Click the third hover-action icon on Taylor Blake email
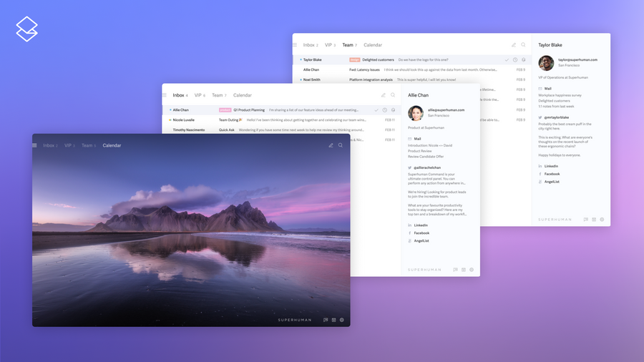The height and width of the screenshot is (362, 644). click(x=523, y=60)
